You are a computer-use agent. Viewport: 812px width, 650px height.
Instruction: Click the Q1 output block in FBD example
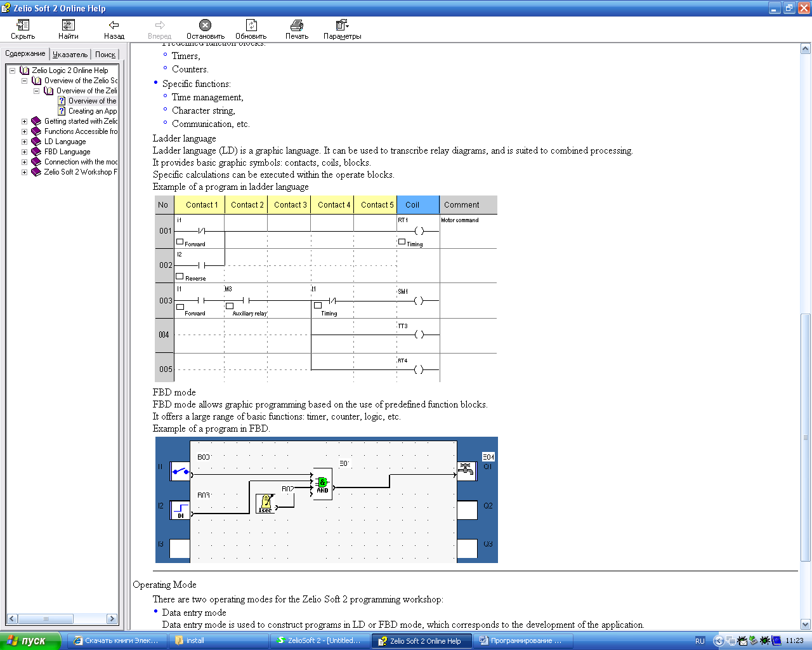pos(466,471)
